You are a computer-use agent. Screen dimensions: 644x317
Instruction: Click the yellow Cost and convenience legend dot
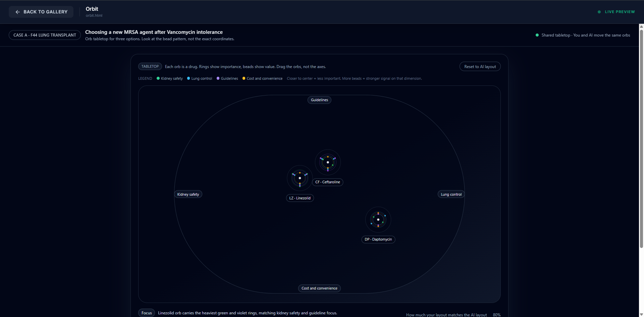tap(244, 78)
